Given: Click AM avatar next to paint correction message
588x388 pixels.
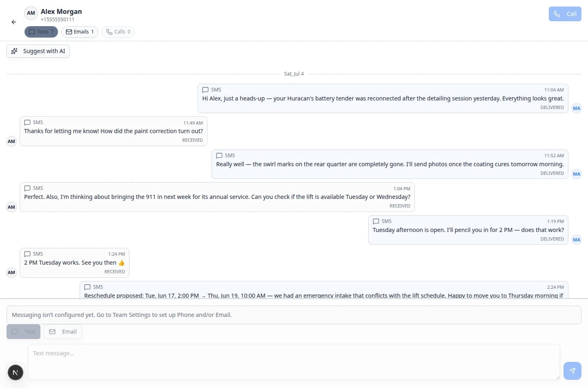Looking at the screenshot, I should coord(11,141).
